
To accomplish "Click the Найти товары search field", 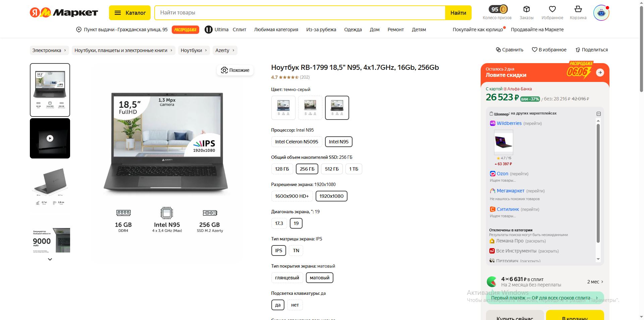I will pos(300,13).
